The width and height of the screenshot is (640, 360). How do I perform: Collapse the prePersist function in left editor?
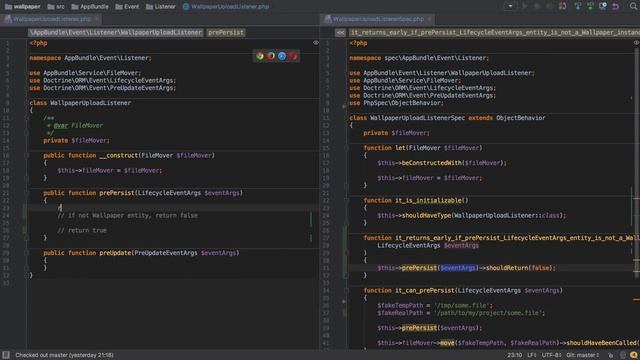(26, 193)
